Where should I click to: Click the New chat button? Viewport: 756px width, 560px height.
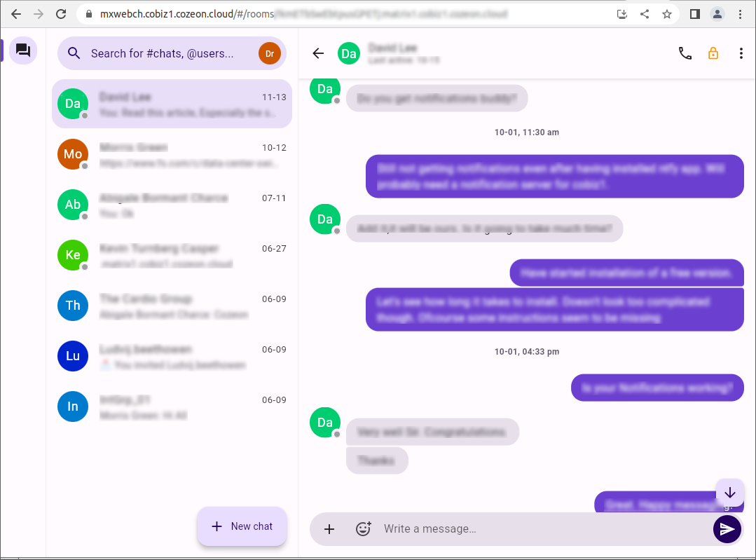242,526
